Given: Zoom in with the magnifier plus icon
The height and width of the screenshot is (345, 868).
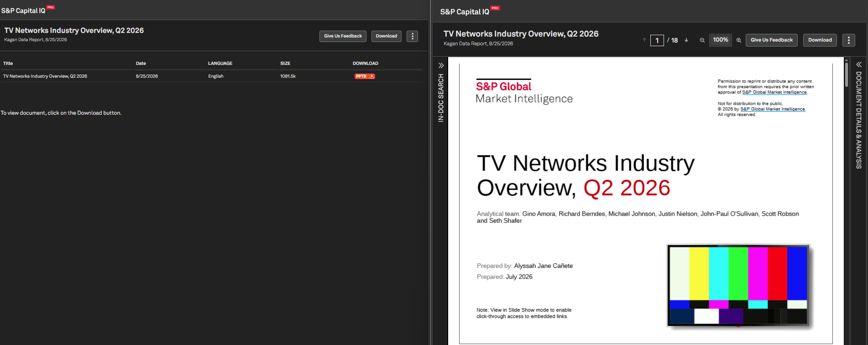Looking at the screenshot, I should point(739,40).
